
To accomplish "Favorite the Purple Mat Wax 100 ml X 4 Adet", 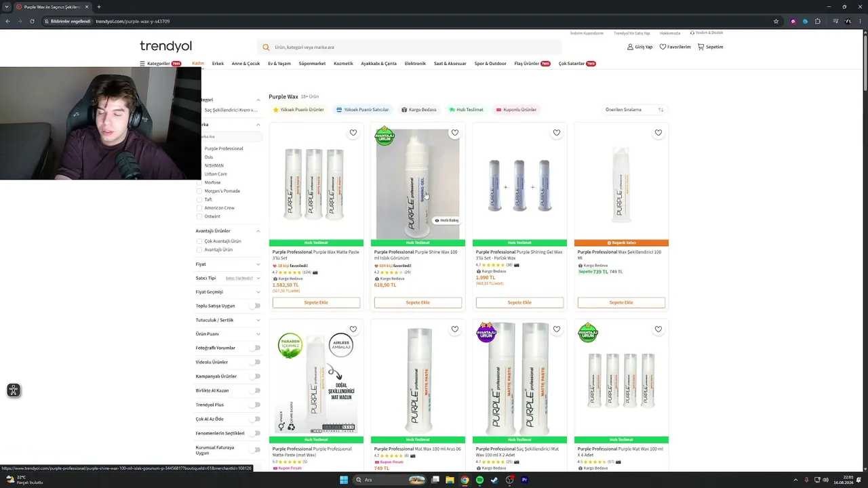I will 658,329.
